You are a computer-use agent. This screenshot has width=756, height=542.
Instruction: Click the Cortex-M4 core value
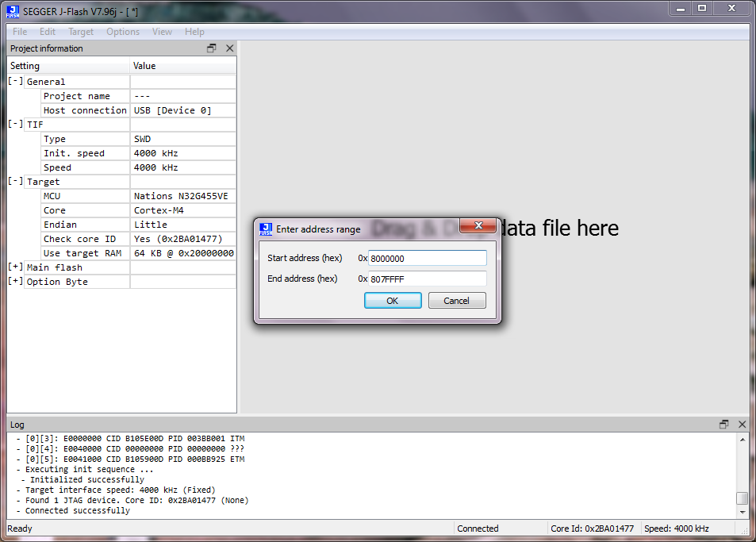click(159, 210)
